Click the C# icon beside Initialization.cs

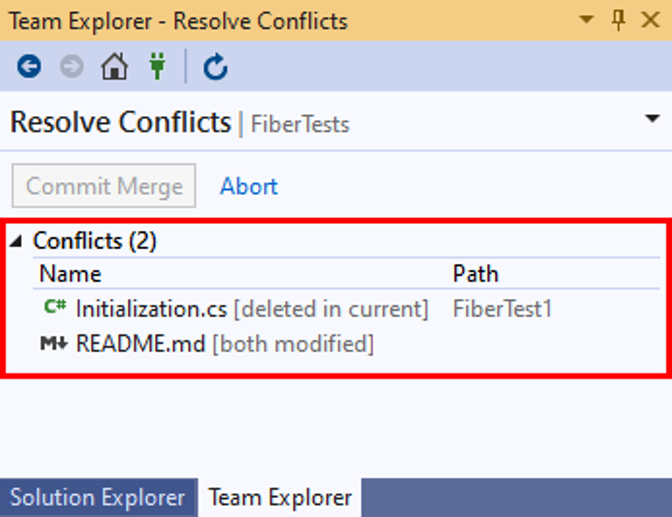pos(55,307)
